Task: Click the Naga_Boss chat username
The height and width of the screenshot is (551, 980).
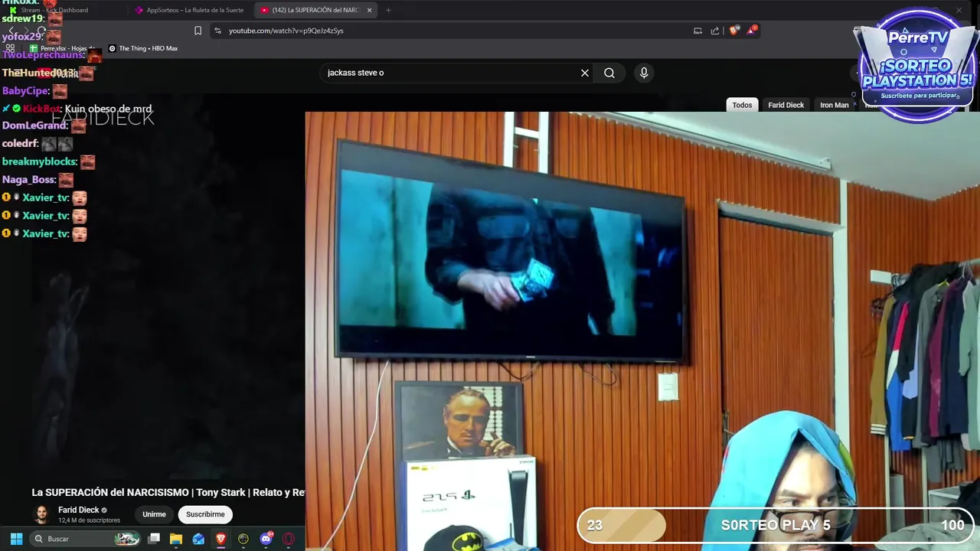Action: (x=29, y=179)
